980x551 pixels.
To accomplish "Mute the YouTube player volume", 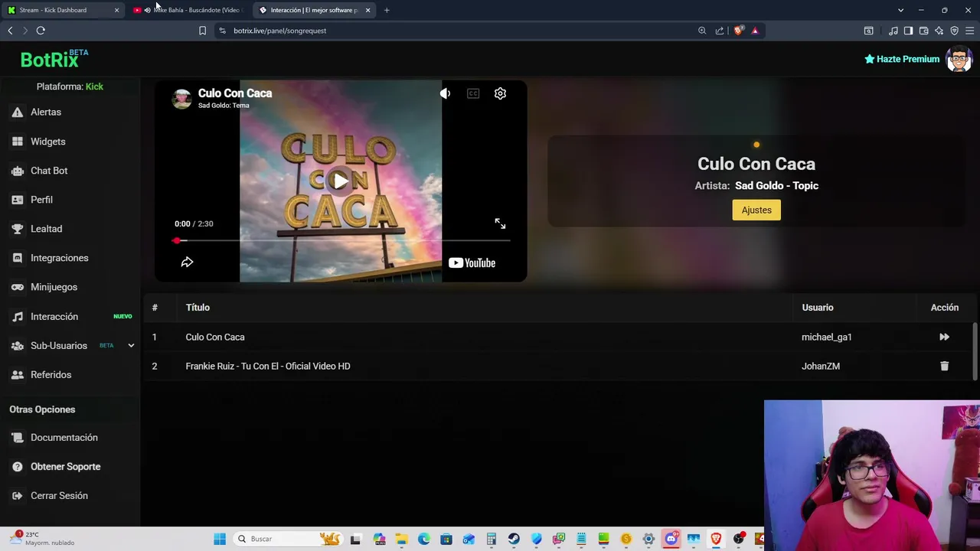I will point(445,93).
